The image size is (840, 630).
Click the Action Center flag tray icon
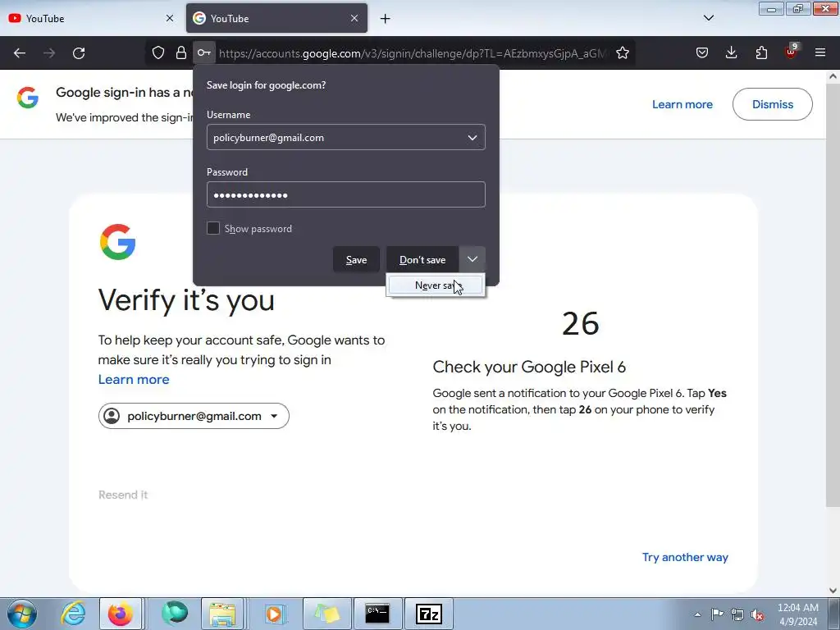pyautogui.click(x=717, y=614)
